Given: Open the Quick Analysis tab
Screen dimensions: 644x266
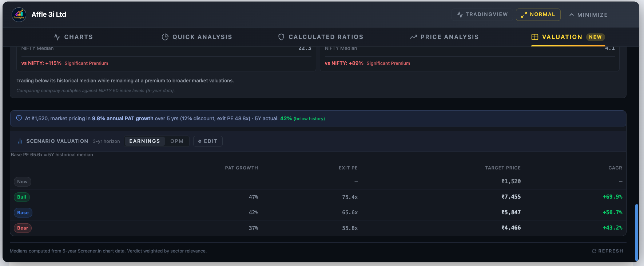Looking at the screenshot, I should 197,37.
